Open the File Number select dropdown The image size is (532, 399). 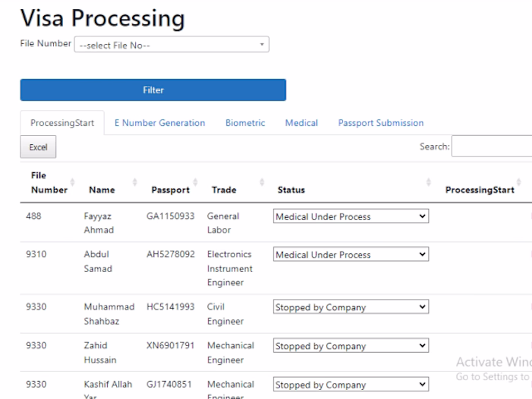click(x=172, y=45)
